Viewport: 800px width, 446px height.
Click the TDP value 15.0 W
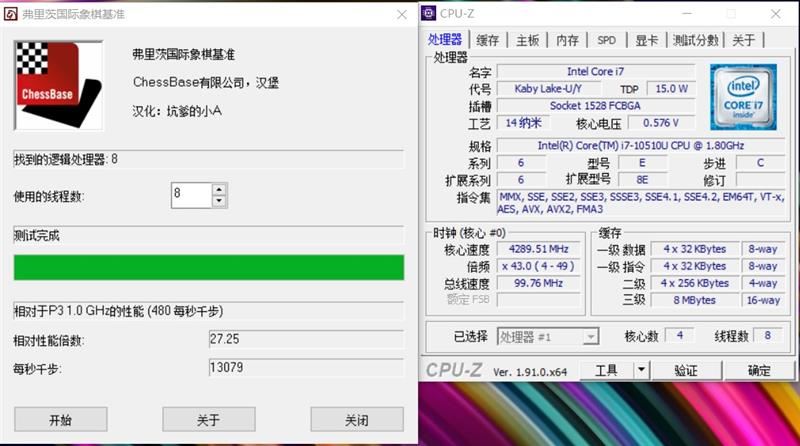(671, 89)
